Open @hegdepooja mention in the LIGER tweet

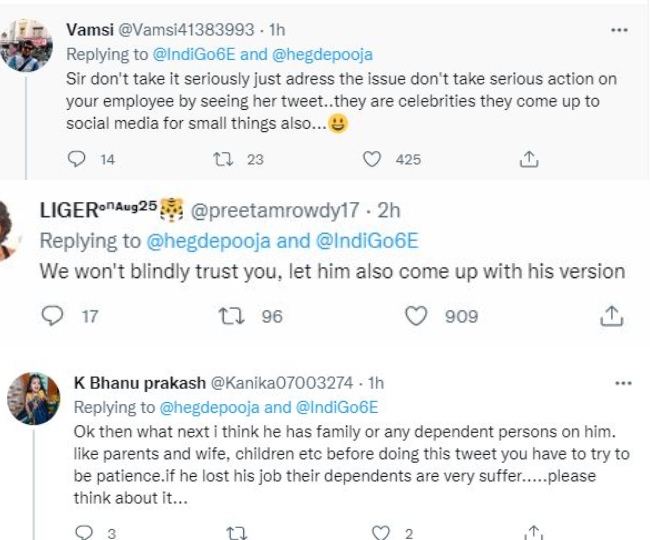(201, 240)
